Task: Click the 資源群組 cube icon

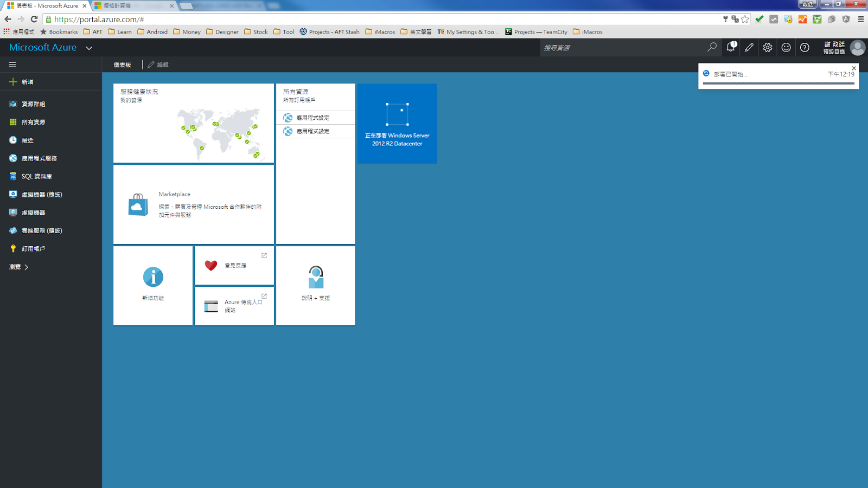Action: (13, 104)
